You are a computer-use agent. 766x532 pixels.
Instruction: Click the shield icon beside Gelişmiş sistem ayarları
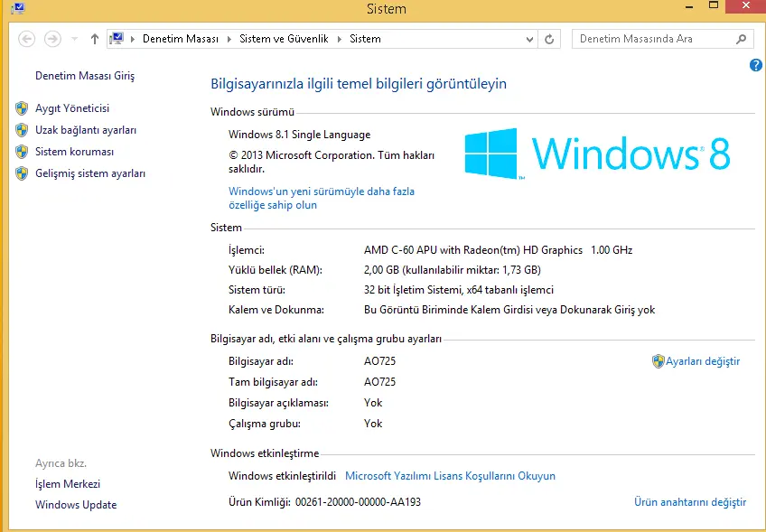click(x=22, y=173)
